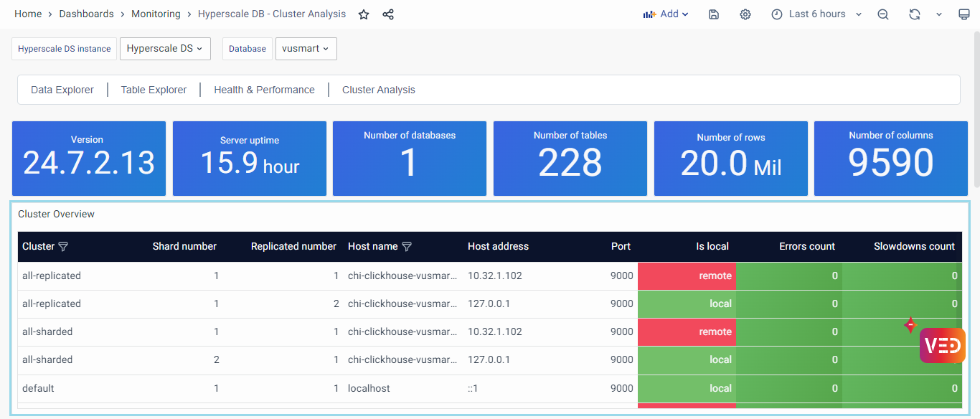The image size is (980, 419).
Task: Switch to the Table Explorer tab
Action: pos(154,90)
